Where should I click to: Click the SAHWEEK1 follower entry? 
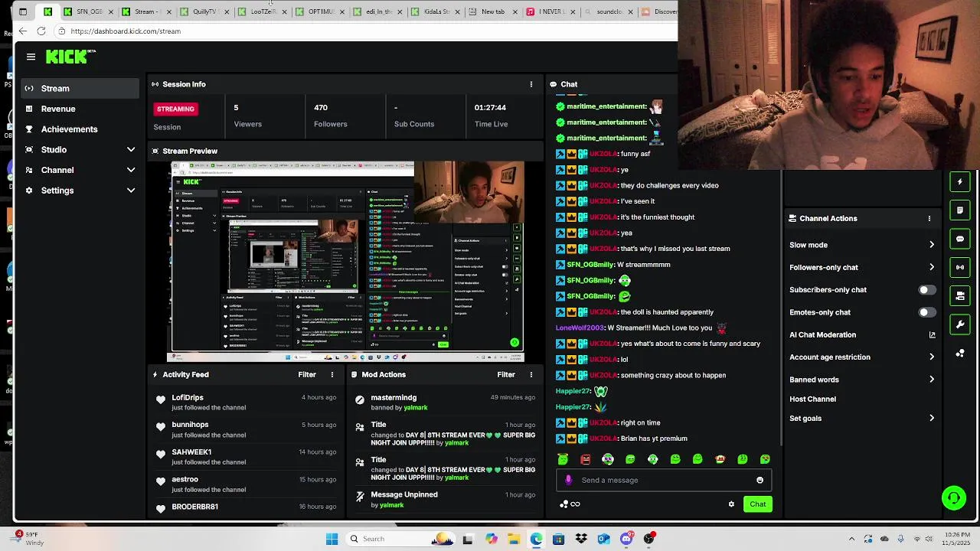[x=245, y=457]
